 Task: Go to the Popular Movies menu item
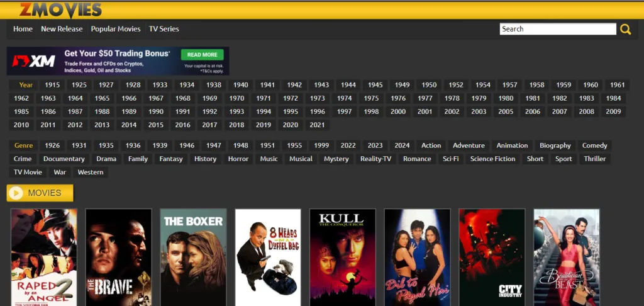116,29
